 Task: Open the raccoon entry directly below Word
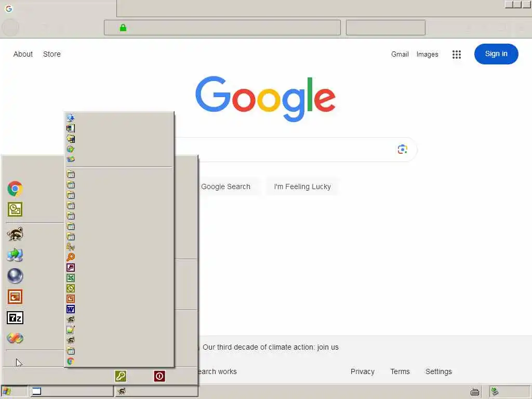(71, 320)
